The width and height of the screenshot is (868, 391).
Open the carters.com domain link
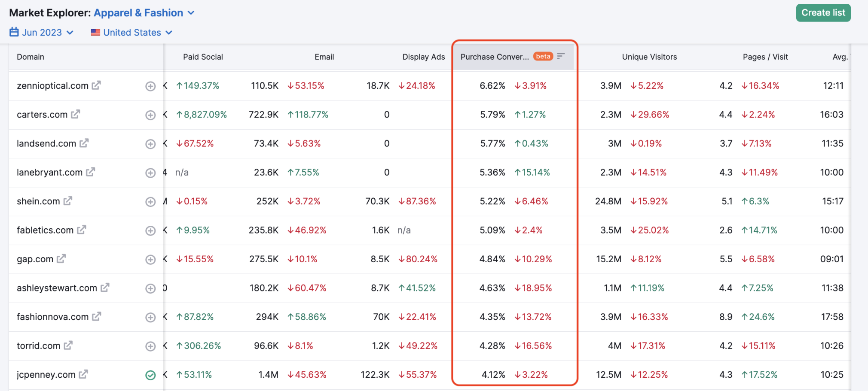[x=42, y=115]
